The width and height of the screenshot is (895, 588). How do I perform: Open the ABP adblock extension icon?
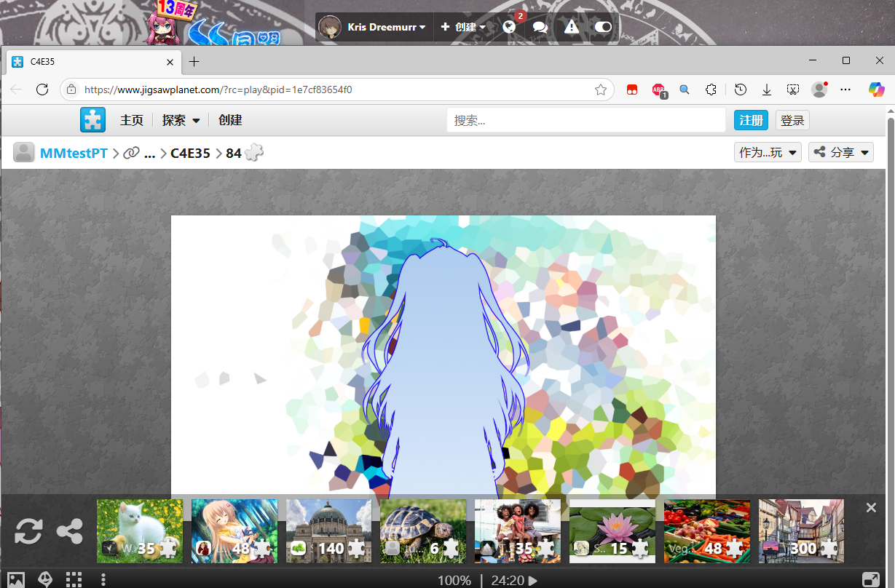(658, 90)
